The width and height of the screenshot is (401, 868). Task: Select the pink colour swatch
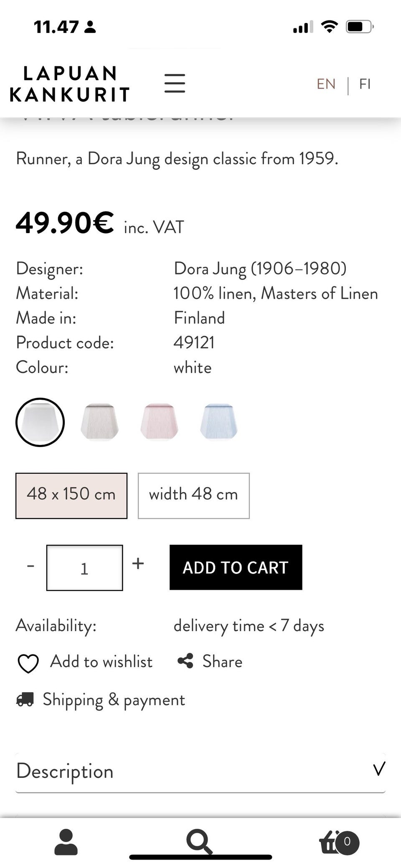pos(159,421)
